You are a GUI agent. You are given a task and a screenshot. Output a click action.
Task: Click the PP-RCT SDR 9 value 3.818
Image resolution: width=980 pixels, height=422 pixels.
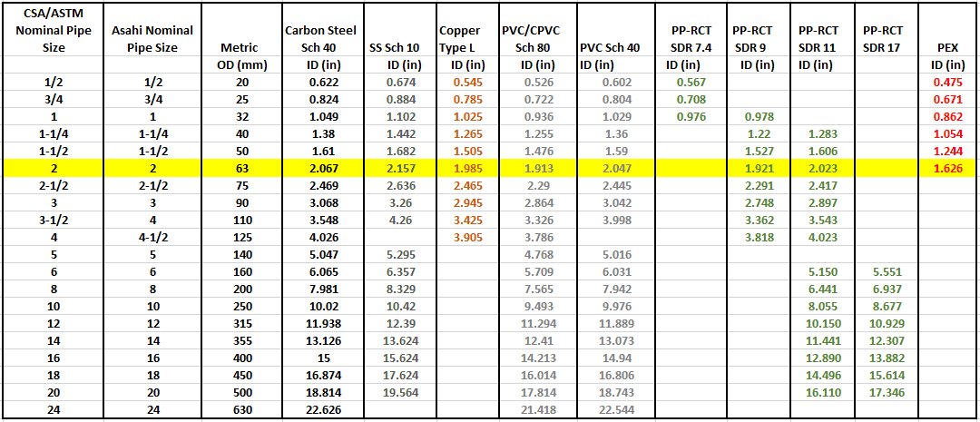click(x=759, y=238)
